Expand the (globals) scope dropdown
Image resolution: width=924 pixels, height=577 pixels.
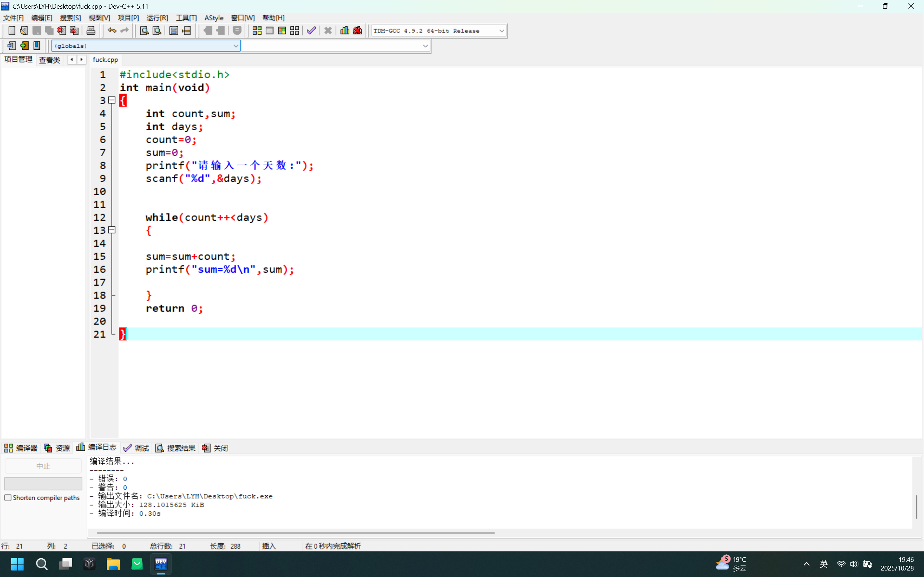236,46
